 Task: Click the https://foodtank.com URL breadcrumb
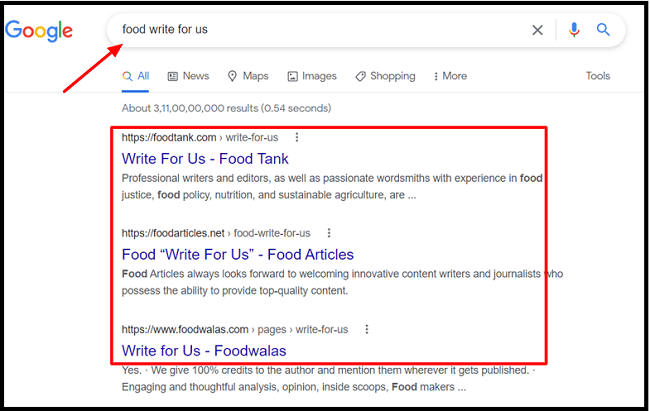[x=200, y=137]
